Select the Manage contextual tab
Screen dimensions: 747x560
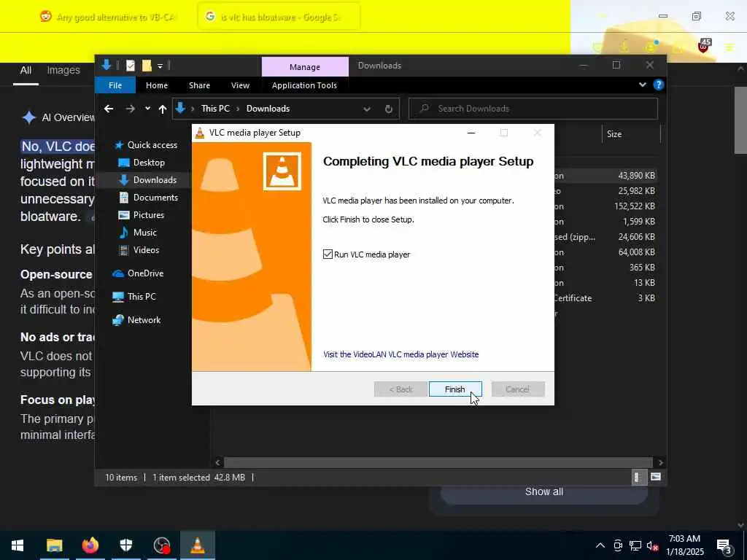pyautogui.click(x=305, y=67)
